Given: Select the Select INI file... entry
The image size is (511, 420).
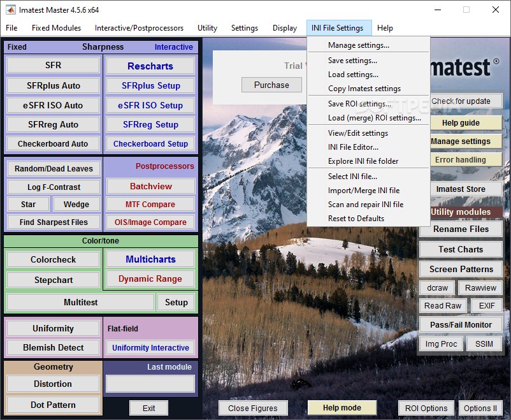Looking at the screenshot, I should tap(368, 177).
